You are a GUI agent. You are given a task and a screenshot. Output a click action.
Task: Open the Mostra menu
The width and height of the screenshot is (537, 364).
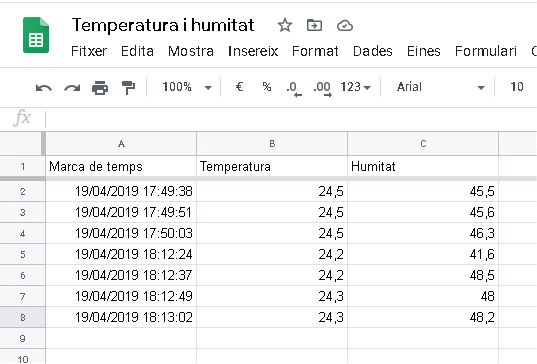click(191, 51)
